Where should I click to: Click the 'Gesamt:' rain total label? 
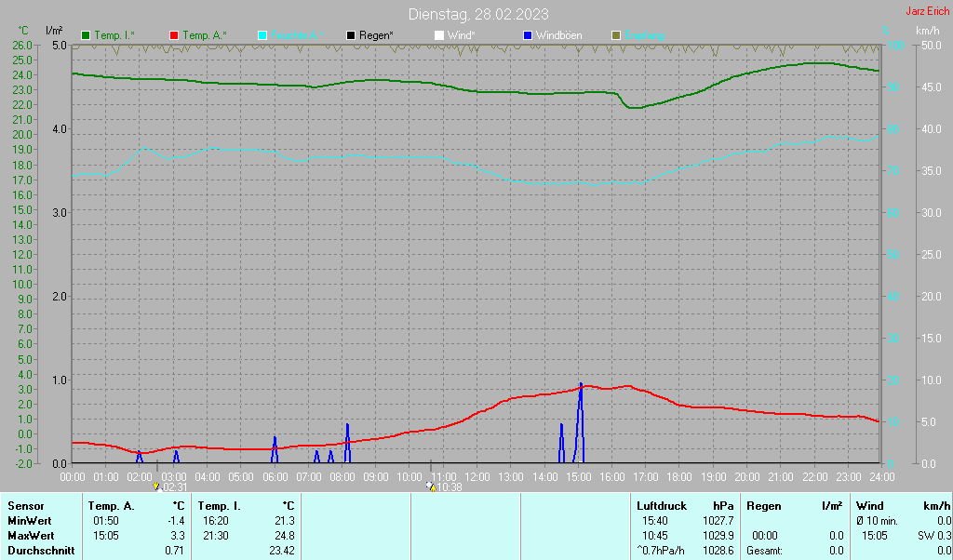click(765, 551)
